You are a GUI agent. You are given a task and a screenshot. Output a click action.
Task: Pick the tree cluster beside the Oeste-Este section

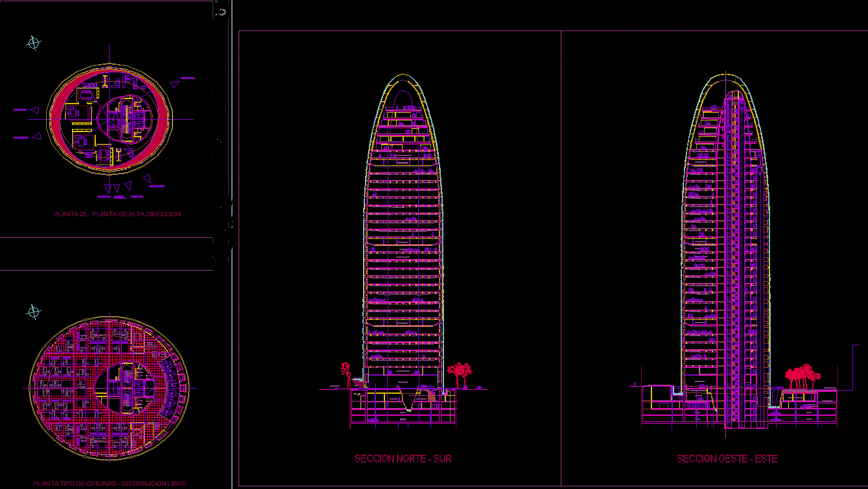point(802,377)
